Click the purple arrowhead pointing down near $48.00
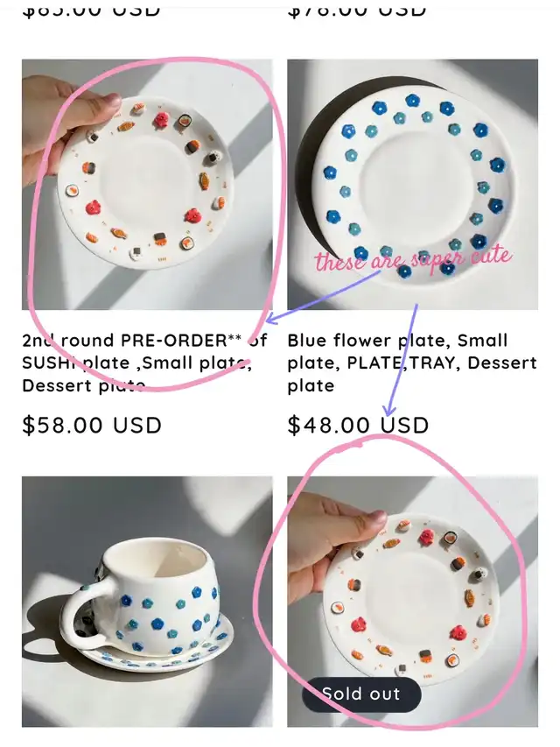560x747 pixels. pos(389,409)
